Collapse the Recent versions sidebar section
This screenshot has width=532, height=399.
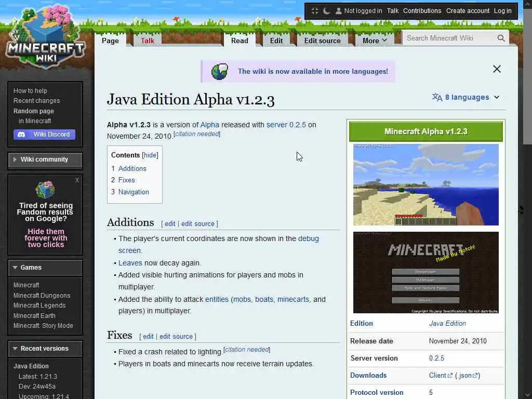pyautogui.click(x=45, y=349)
